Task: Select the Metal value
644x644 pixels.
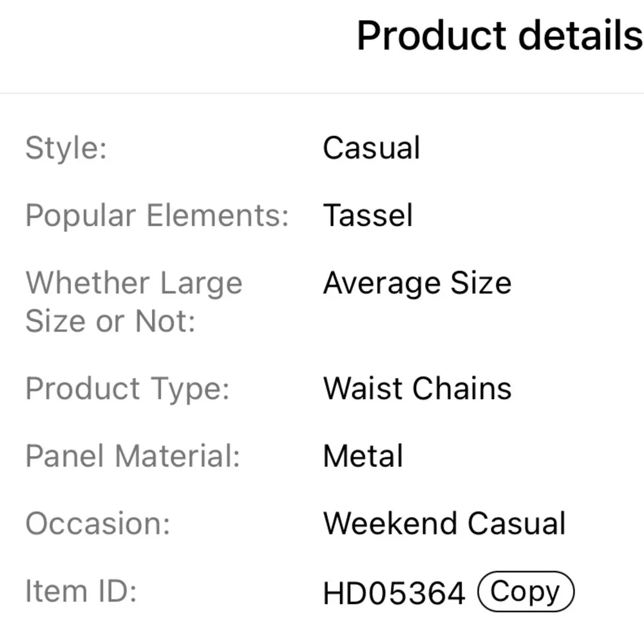Action: [363, 456]
